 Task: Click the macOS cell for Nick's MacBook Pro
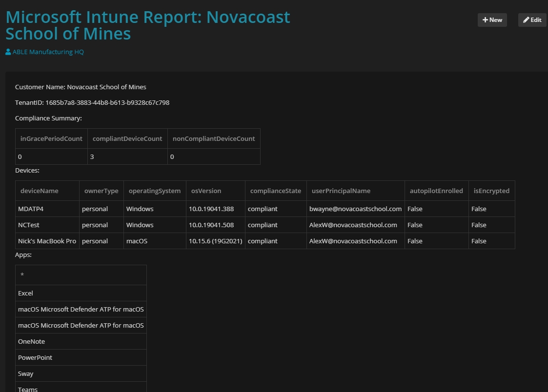coord(155,241)
